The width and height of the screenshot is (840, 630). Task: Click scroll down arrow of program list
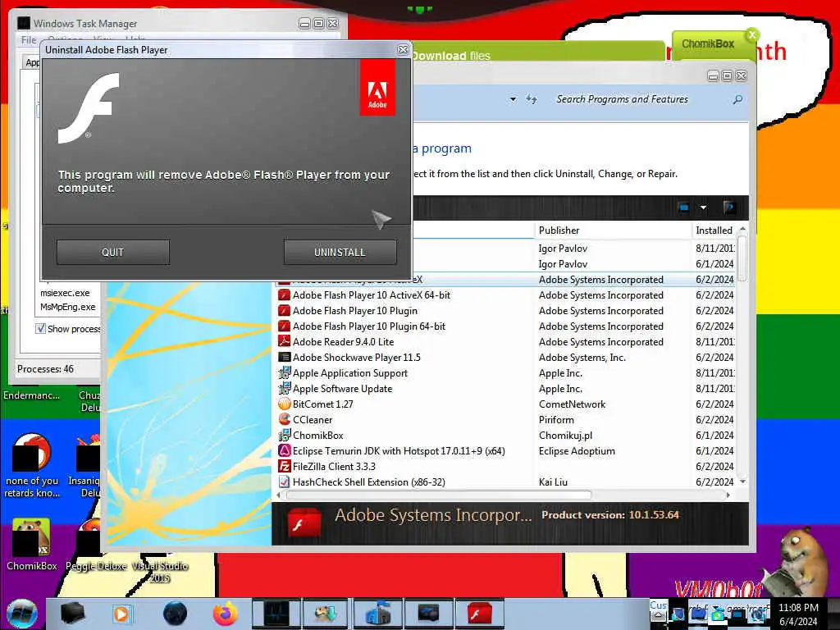pos(742,481)
